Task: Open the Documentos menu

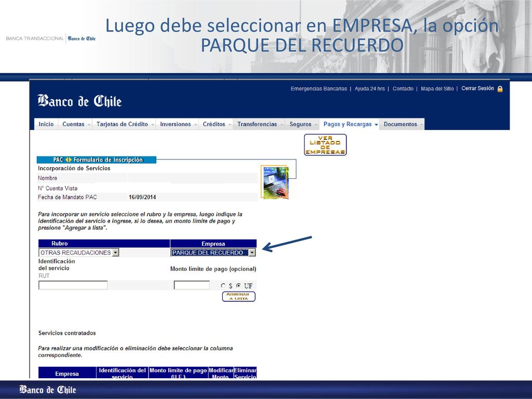Action: pos(402,124)
